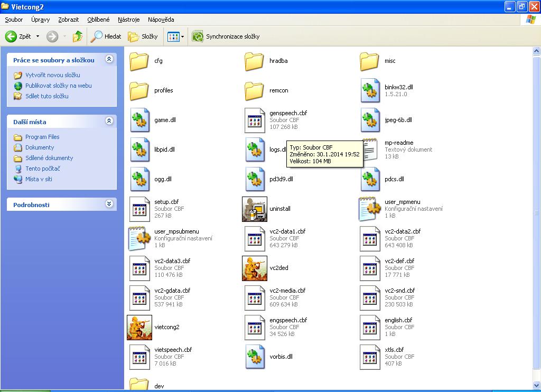The image size is (541, 392).
Task: Expand the Podrobnosti panel
Action: [109, 204]
